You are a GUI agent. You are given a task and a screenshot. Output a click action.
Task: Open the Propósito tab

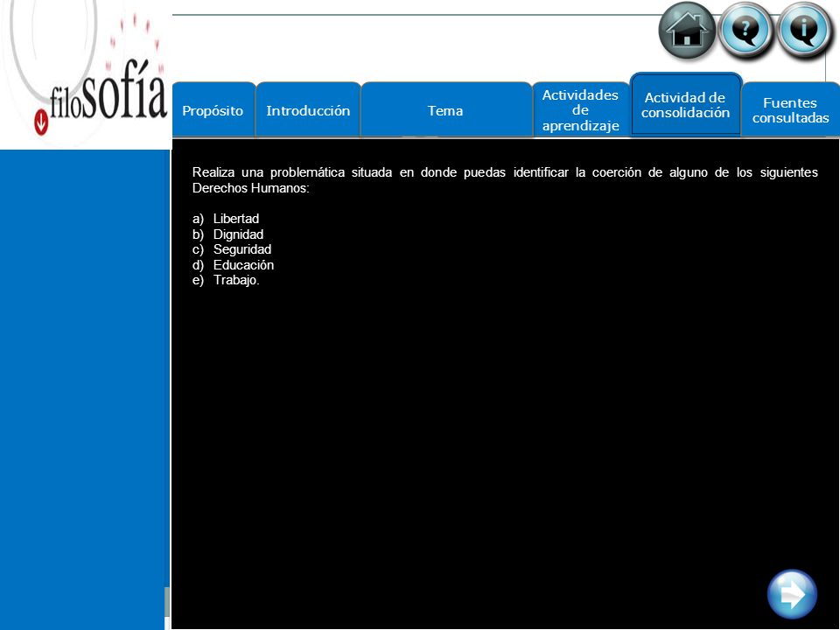pyautogui.click(x=213, y=110)
